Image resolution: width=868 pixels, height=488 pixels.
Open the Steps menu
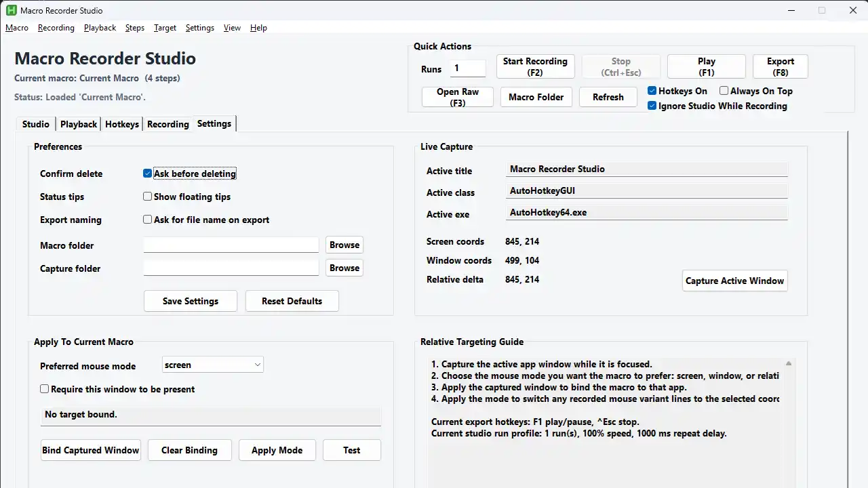tap(135, 28)
